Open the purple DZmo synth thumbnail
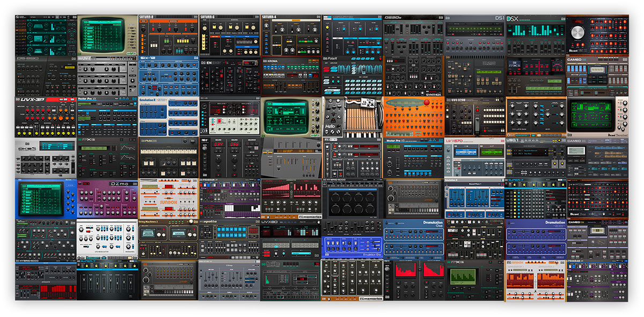The width and height of the screenshot is (644, 317). pos(107,199)
